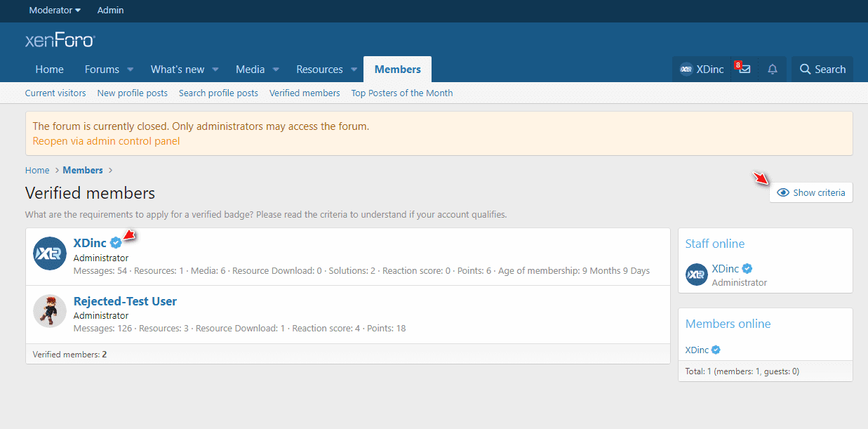The image size is (868, 429).
Task: Open the inbox envelope icon with badge
Action: tap(744, 69)
